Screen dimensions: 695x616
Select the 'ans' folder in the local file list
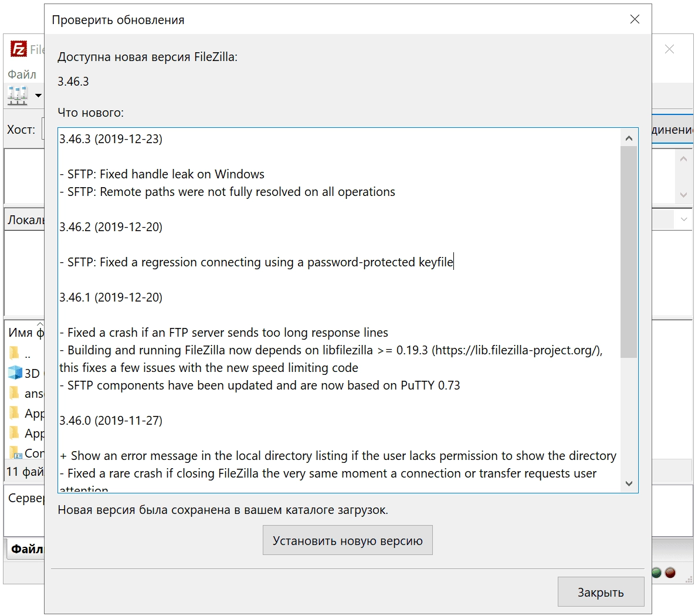point(26,394)
